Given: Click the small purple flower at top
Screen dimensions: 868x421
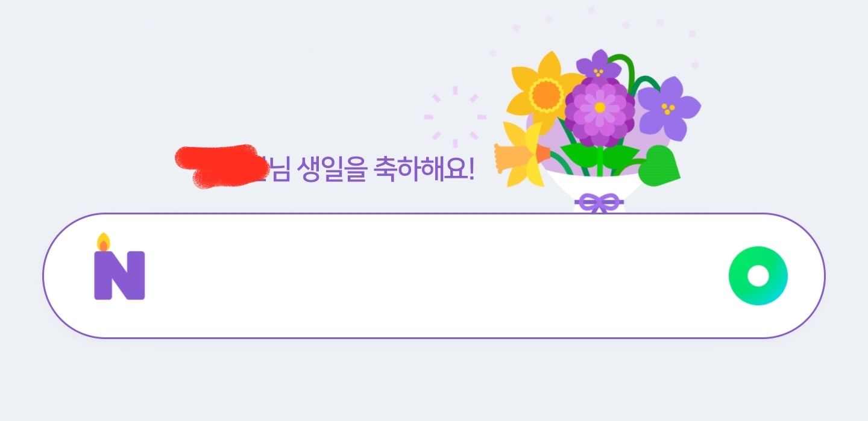Looking at the screenshot, I should click(598, 66).
